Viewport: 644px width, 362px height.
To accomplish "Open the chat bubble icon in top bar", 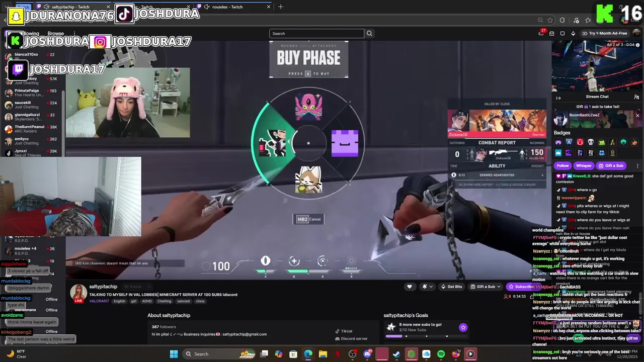I will [562, 34].
